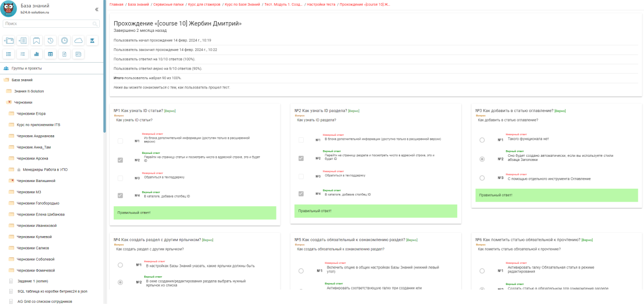This screenshot has height=307, width=644.
Task: Go to Главная breadcrumb
Action: pyautogui.click(x=116, y=4)
